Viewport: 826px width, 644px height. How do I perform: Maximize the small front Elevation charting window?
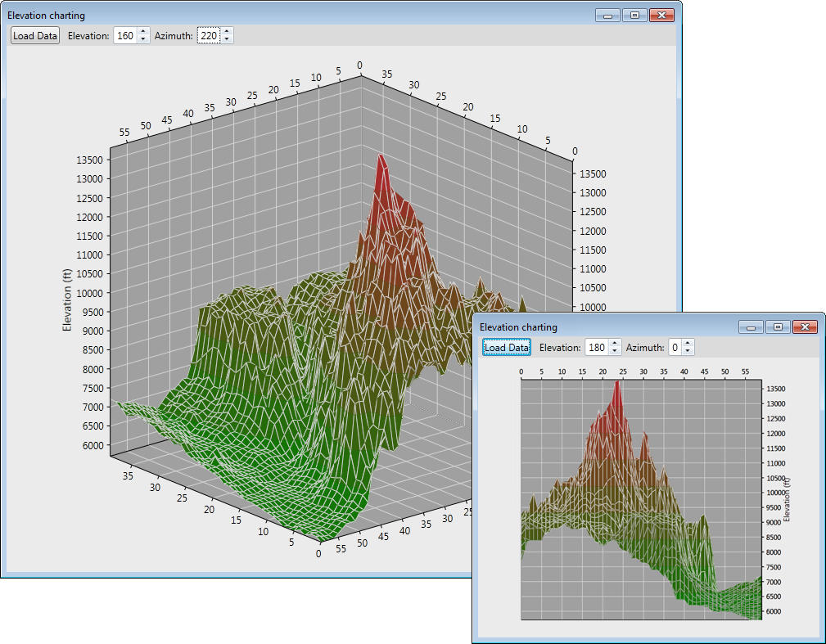click(x=778, y=327)
